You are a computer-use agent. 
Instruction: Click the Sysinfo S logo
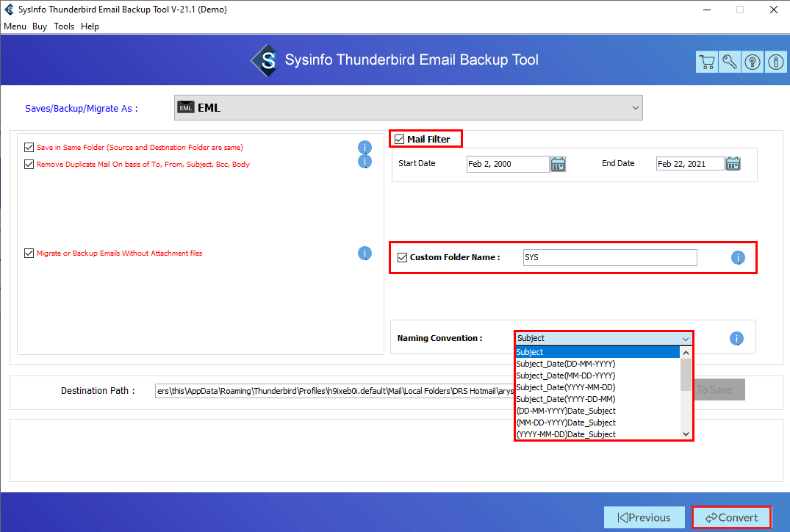(x=265, y=60)
